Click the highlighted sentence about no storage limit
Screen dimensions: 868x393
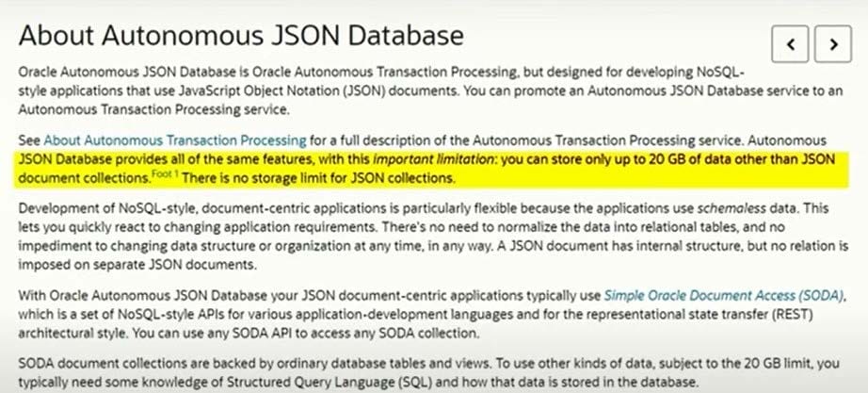[x=318, y=178]
